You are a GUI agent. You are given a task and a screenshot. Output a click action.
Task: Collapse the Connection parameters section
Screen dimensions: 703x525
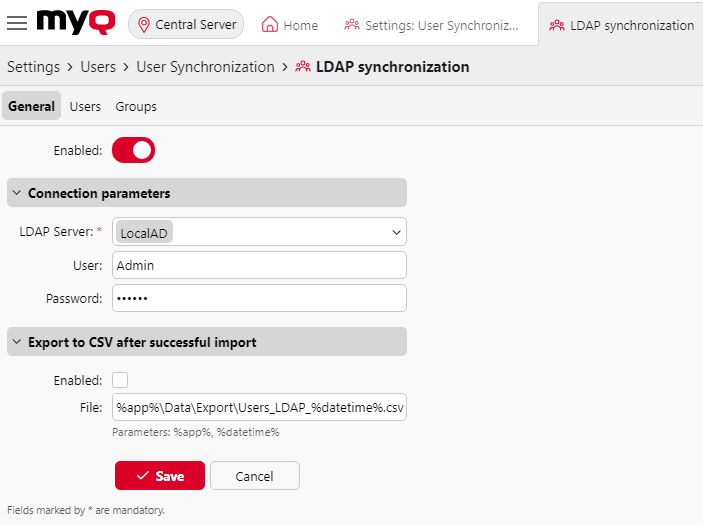(17, 193)
